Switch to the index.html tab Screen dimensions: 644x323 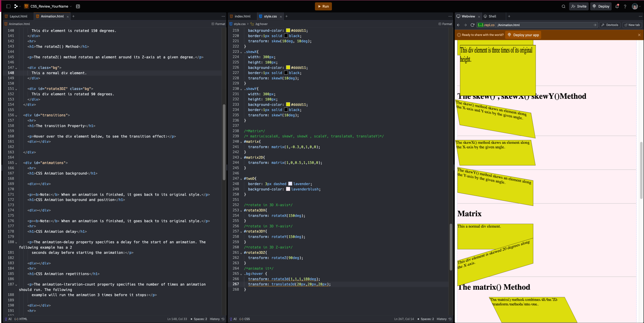point(242,16)
